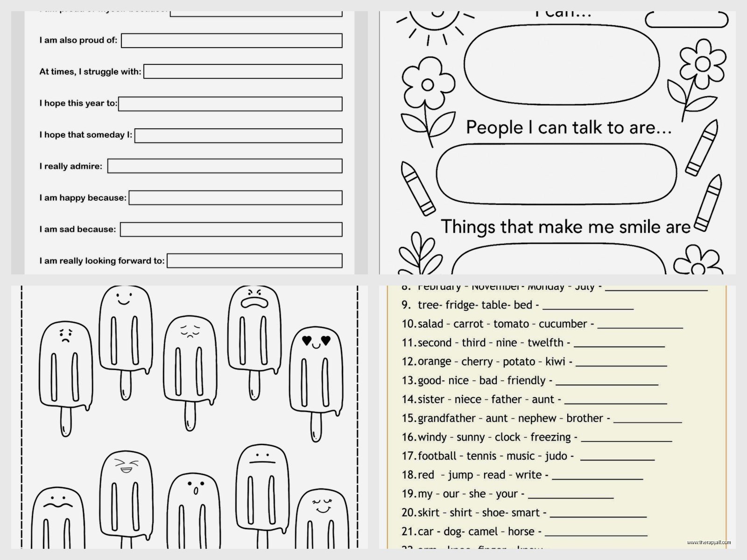Click the flower left of the 'I can' box
This screenshot has height=560, width=747.
point(428,102)
